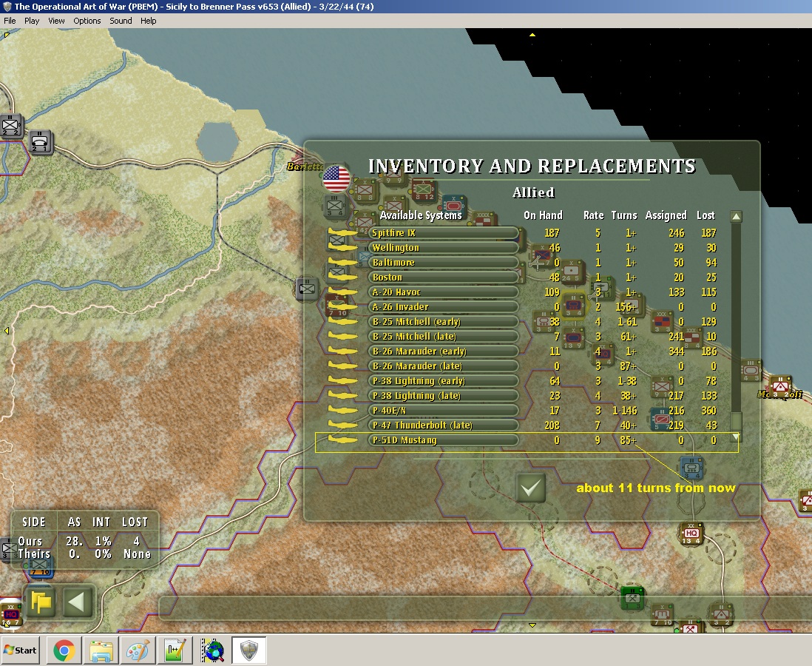Viewport: 812px width, 666px height.
Task: Open the Help menu
Action: coord(148,21)
